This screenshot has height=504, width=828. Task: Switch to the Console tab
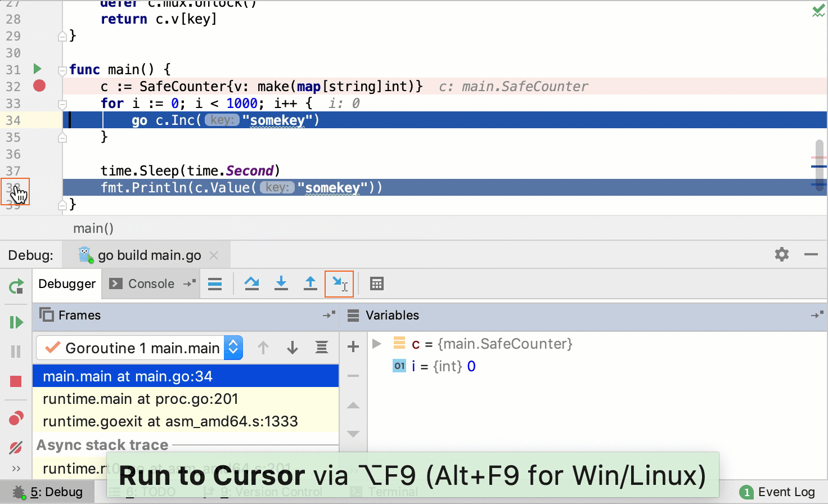click(142, 284)
